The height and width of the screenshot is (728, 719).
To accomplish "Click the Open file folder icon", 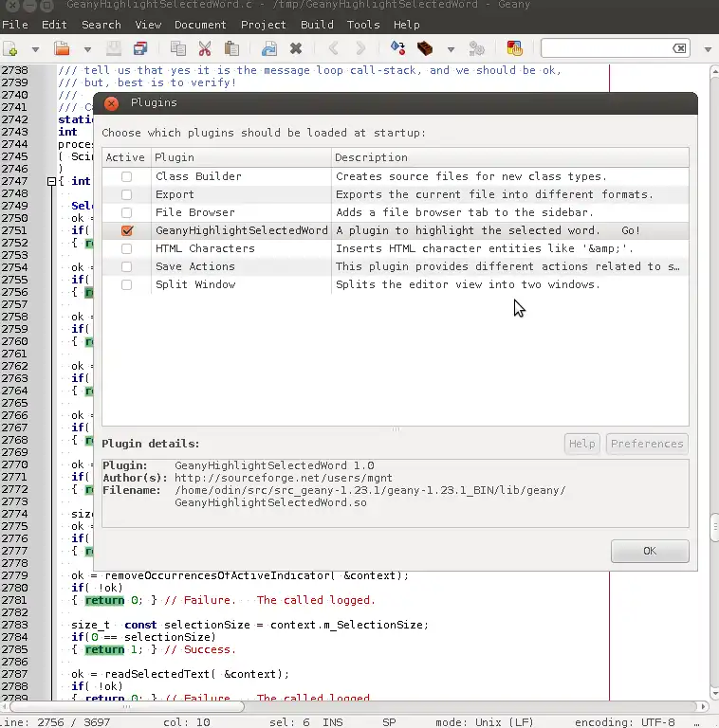I will coord(62,48).
